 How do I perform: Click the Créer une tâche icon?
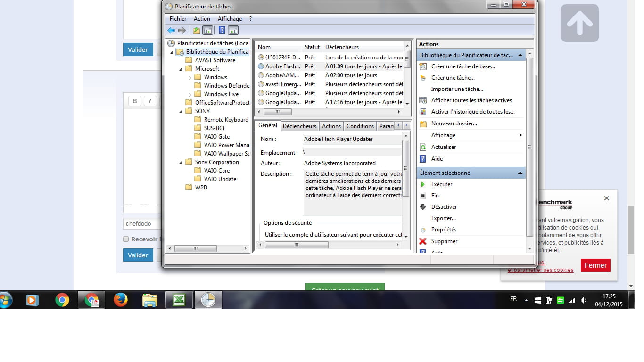click(x=423, y=78)
